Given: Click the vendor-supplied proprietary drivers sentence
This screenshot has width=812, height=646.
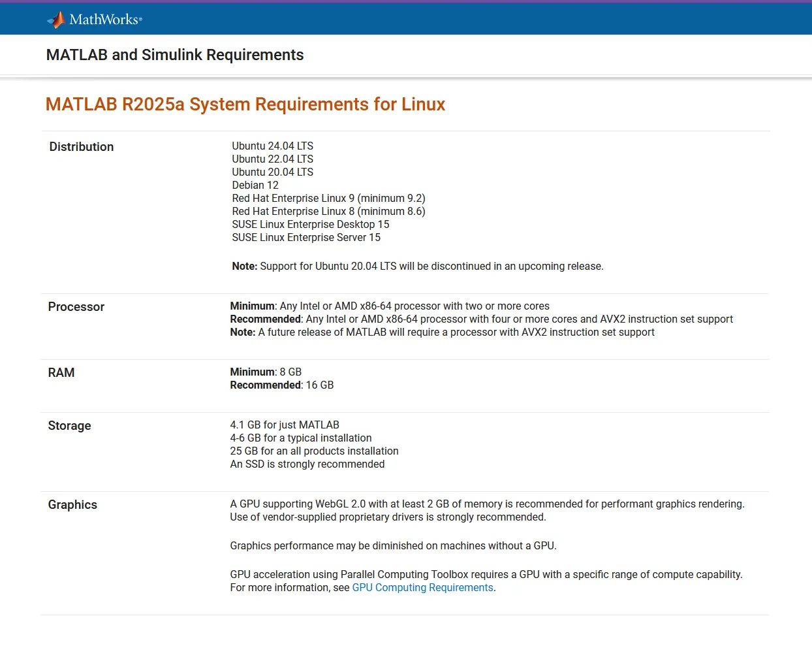Looking at the screenshot, I should pyautogui.click(x=388, y=517).
